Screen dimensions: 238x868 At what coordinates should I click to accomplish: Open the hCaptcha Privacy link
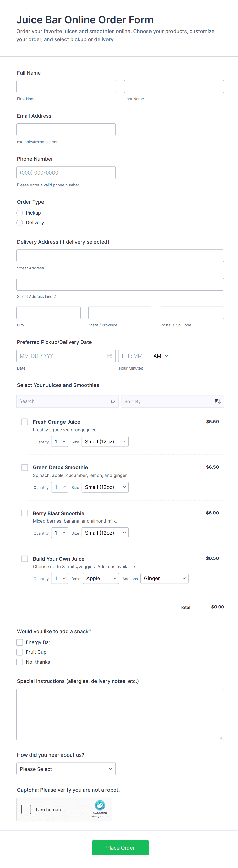95,816
